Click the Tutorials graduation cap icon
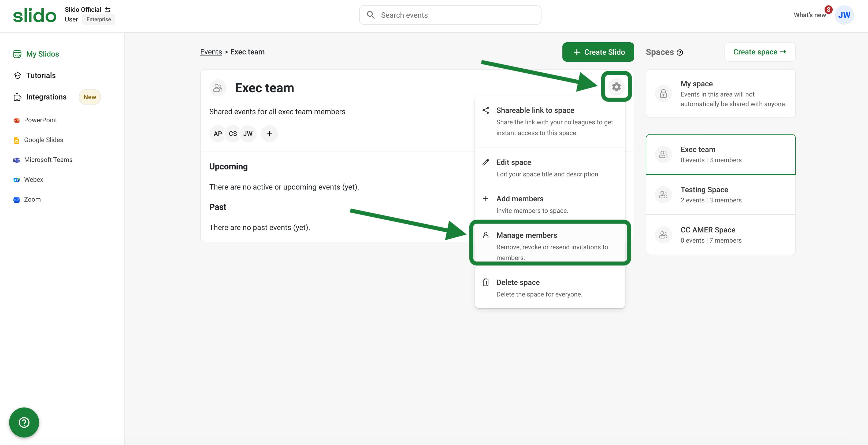 tap(17, 75)
